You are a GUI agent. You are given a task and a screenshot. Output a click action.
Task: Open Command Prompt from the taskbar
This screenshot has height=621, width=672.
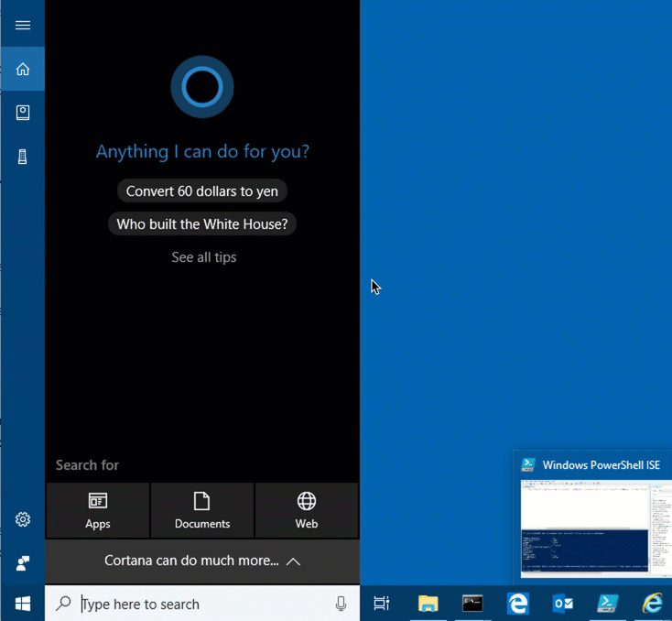pyautogui.click(x=472, y=604)
